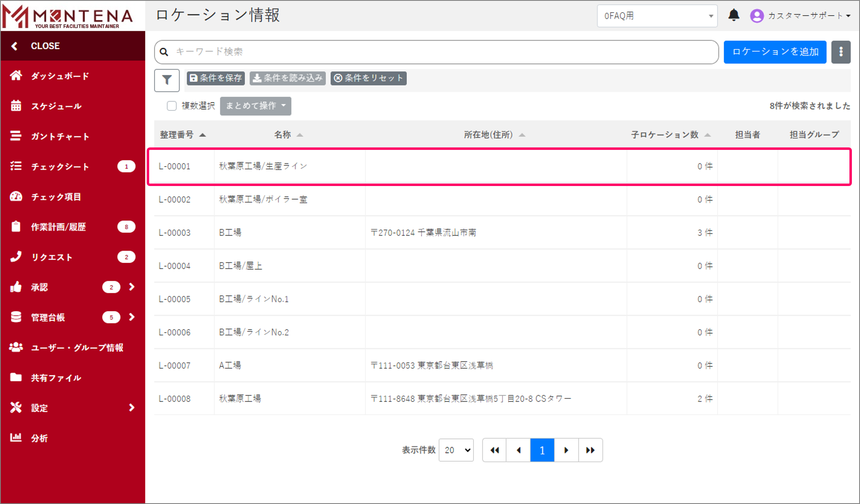Open the まとめて操作 dropdown
Image resolution: width=860 pixels, height=504 pixels.
(255, 106)
